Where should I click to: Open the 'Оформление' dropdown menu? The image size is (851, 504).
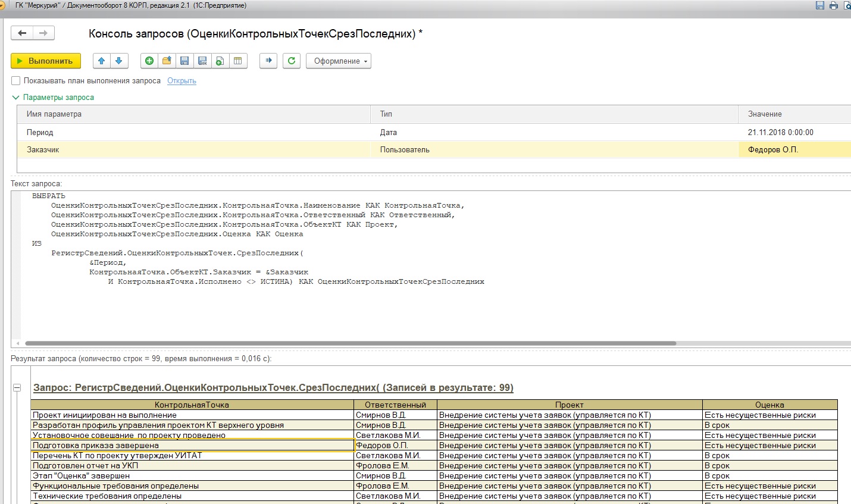click(x=338, y=61)
